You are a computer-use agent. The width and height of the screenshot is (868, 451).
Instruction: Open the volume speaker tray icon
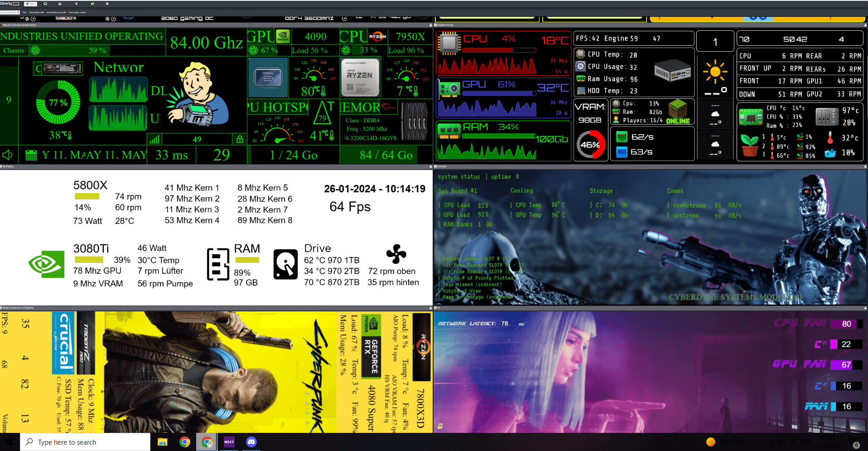[781, 442]
